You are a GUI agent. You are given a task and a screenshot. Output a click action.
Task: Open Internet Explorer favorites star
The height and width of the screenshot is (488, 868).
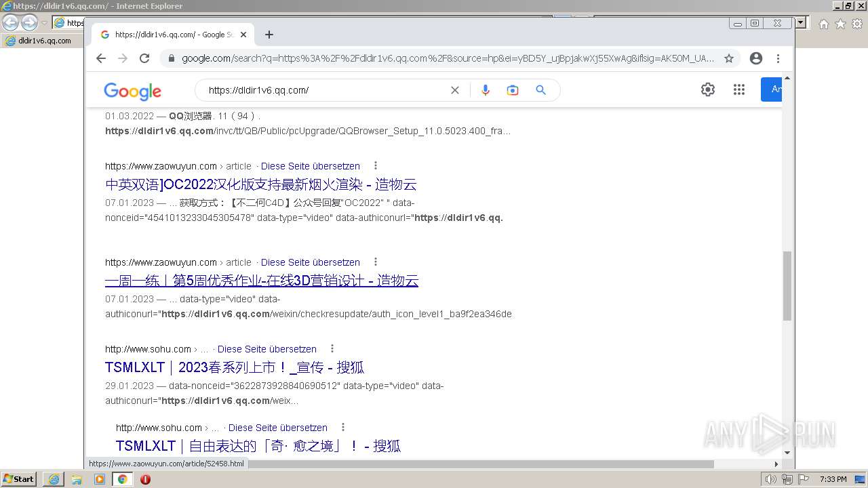[840, 24]
